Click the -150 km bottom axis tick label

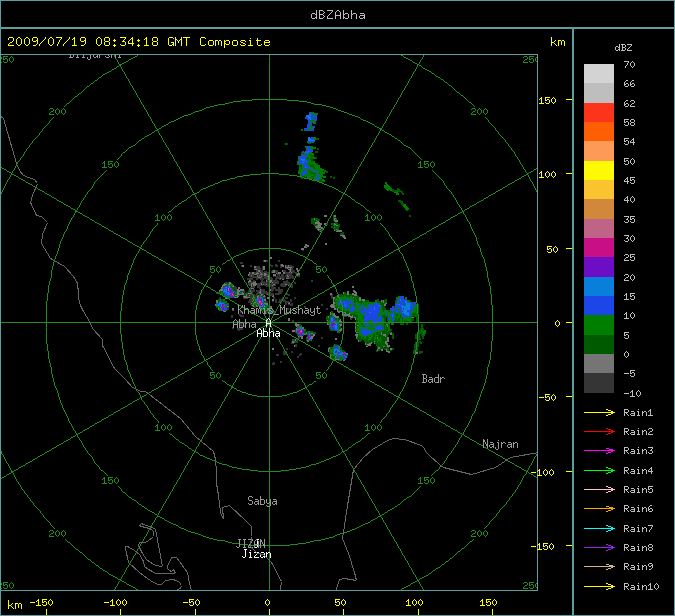point(42,603)
